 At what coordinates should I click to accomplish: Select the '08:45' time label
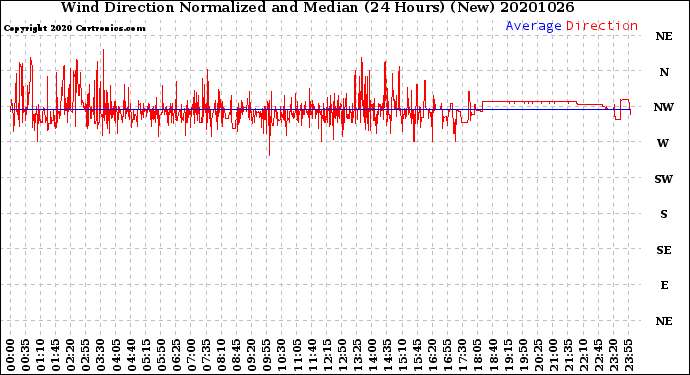click(x=237, y=355)
